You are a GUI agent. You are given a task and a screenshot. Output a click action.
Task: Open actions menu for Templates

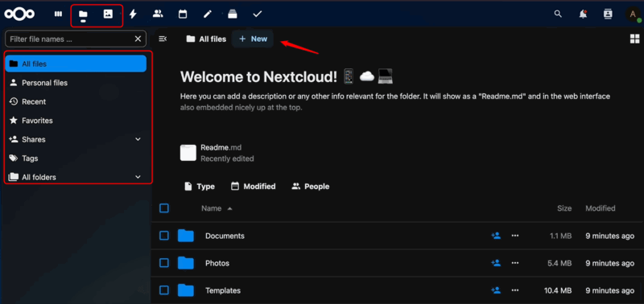(515, 290)
